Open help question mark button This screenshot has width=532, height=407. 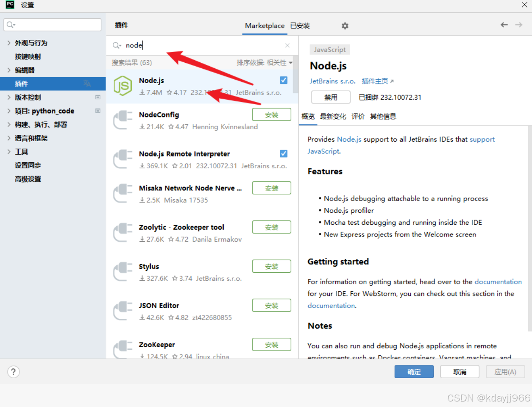point(14,372)
